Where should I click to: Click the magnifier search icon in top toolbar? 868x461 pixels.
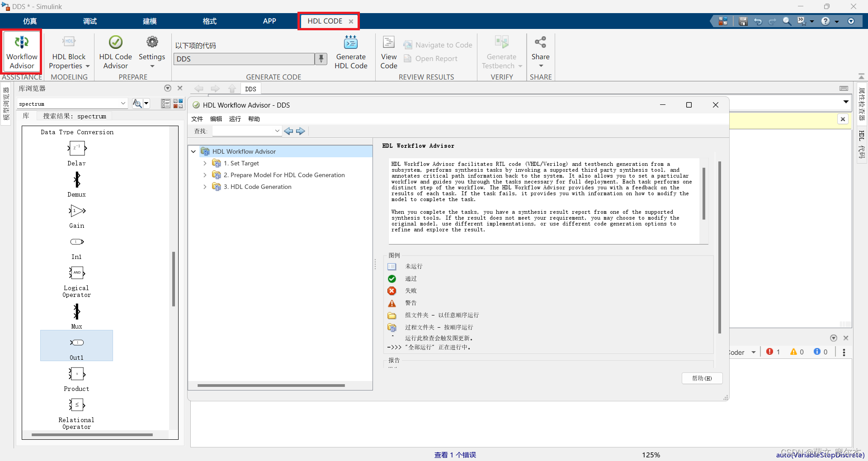(787, 21)
